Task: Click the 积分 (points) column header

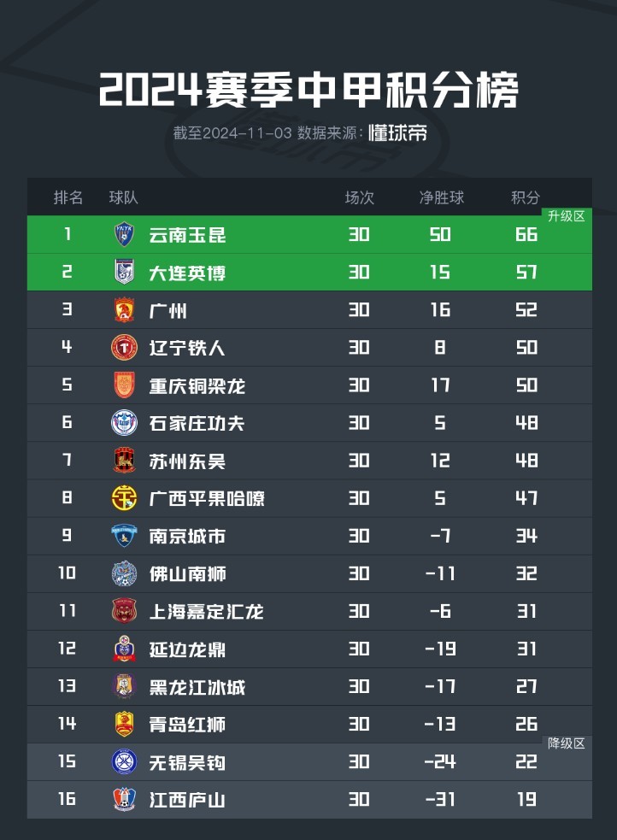Action: pyautogui.click(x=526, y=197)
